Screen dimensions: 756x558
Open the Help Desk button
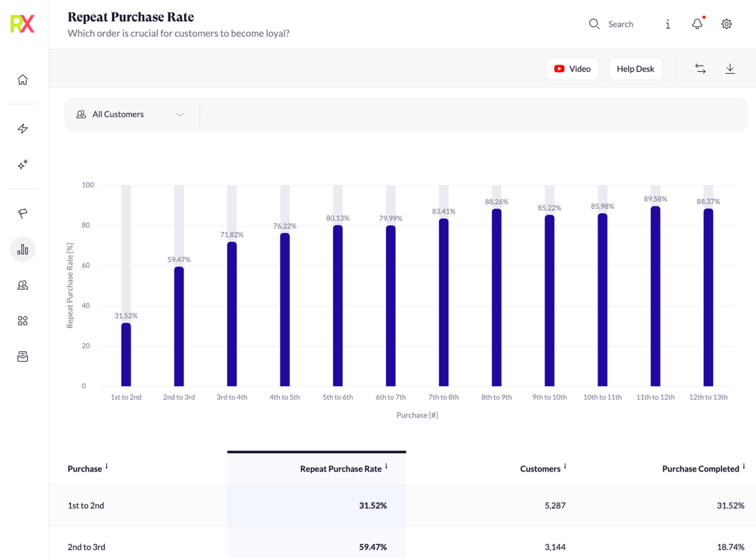(635, 69)
